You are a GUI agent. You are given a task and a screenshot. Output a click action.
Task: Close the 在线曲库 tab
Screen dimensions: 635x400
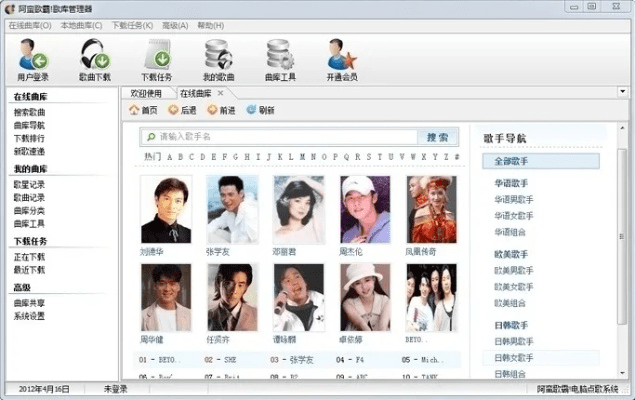coord(221,93)
